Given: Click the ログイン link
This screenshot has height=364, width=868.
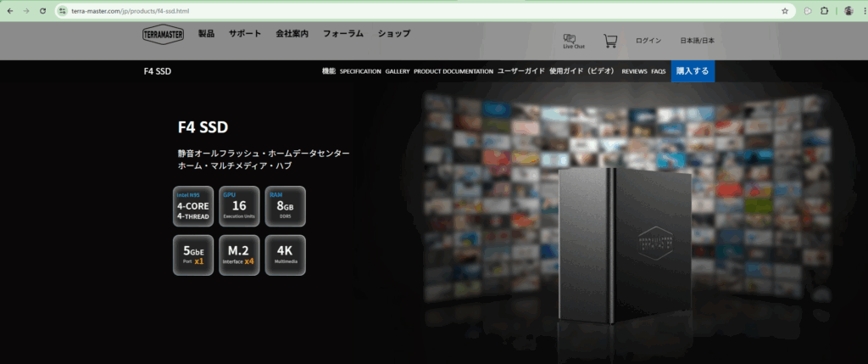Looking at the screenshot, I should (x=648, y=41).
